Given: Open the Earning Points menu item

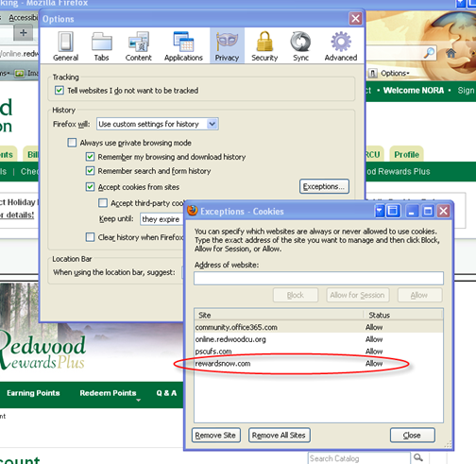Looking at the screenshot, I should point(33,393).
